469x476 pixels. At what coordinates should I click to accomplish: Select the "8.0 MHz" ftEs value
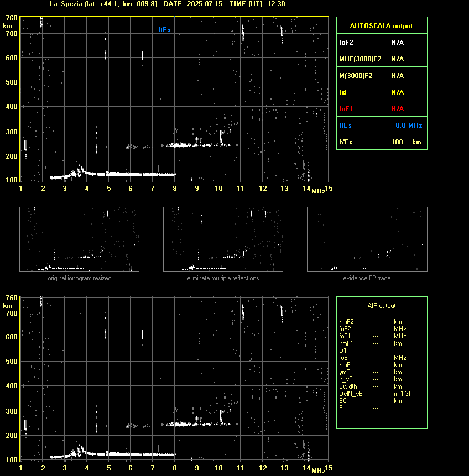(409, 125)
